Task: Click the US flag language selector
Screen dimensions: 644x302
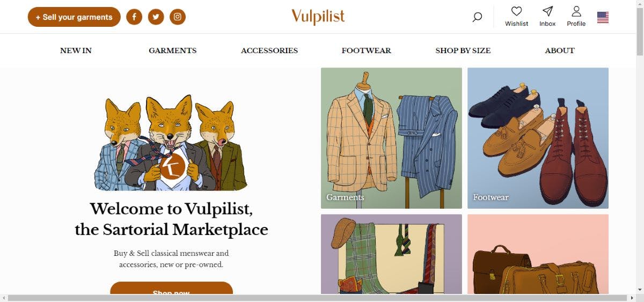Action: coord(603,18)
